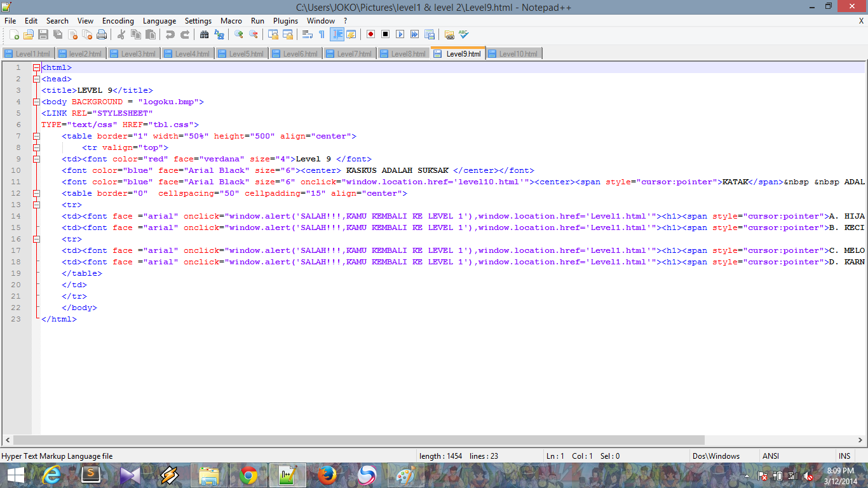Click line number 23 in the margin
The width and height of the screenshot is (868, 488).
17,319
